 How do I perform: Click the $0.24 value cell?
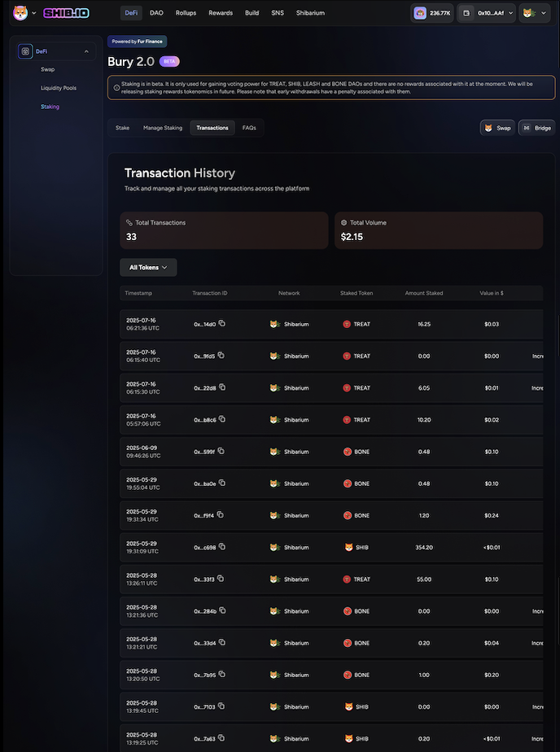pos(492,515)
